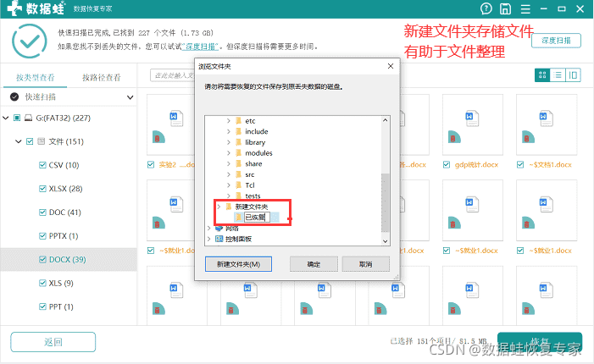Click the save scan result icon
The height and width of the screenshot is (364, 594).
(x=505, y=8)
